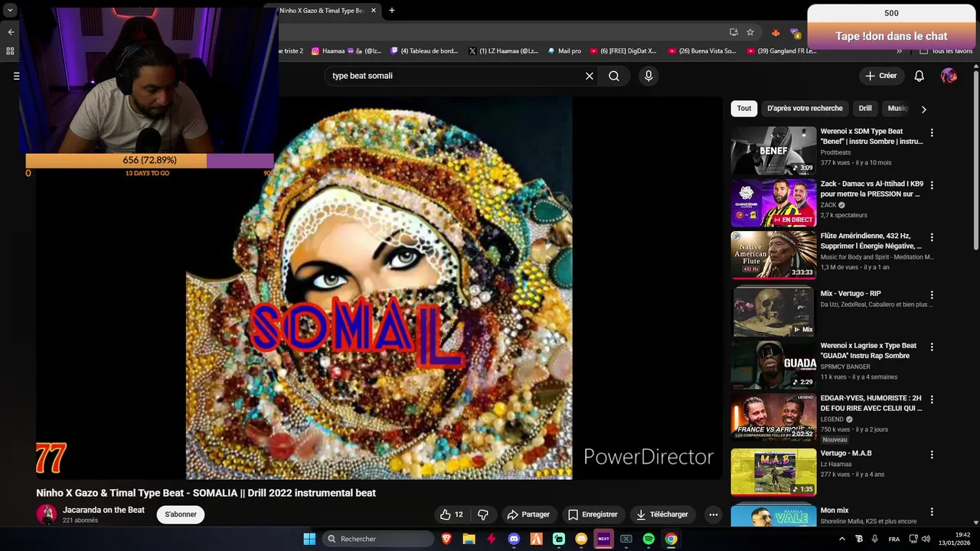Open the LZ Haamaa X bookmark

(x=503, y=51)
